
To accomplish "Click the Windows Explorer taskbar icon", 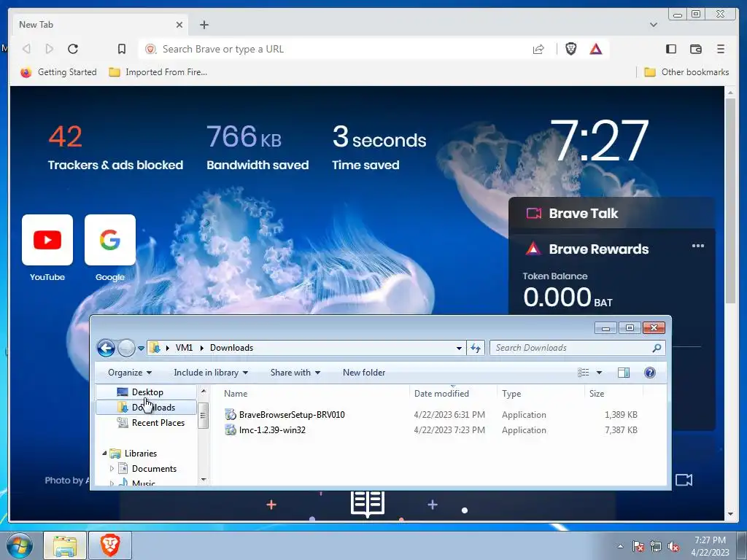I will [x=65, y=545].
